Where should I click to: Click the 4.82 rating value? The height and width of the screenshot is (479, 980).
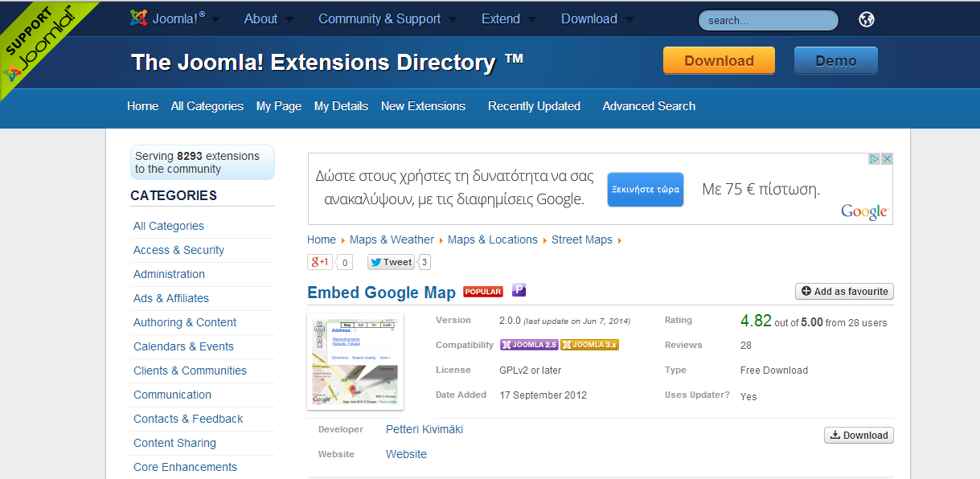click(x=756, y=321)
